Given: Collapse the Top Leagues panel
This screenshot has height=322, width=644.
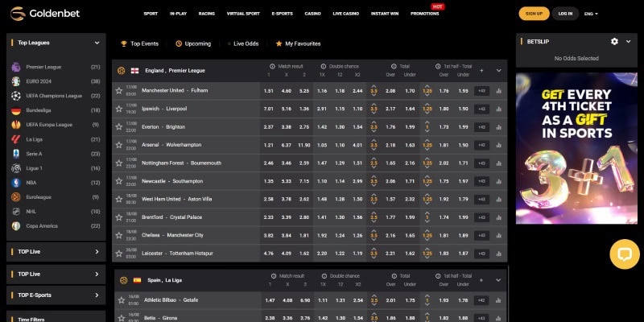Looking at the screenshot, I should point(97,43).
